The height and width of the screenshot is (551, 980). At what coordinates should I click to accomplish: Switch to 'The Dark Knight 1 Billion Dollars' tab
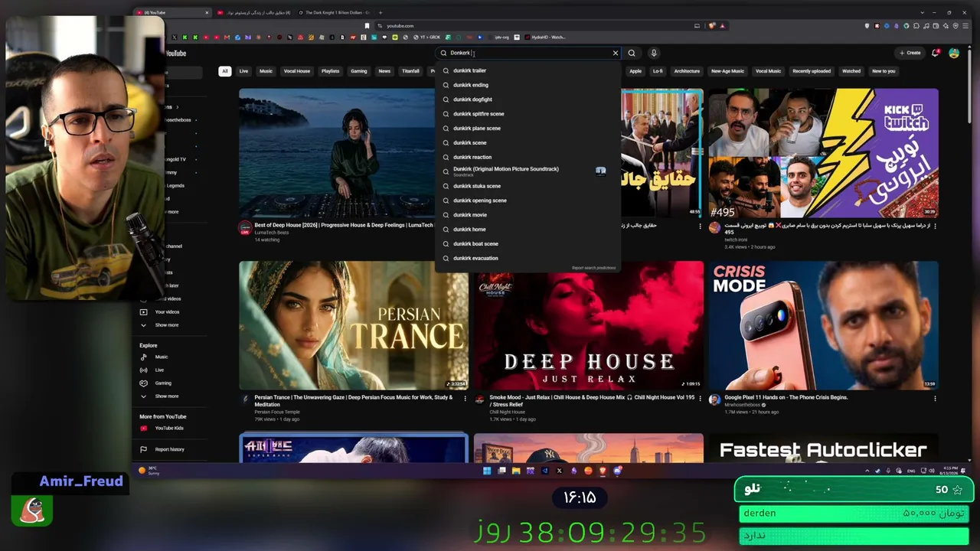334,12
